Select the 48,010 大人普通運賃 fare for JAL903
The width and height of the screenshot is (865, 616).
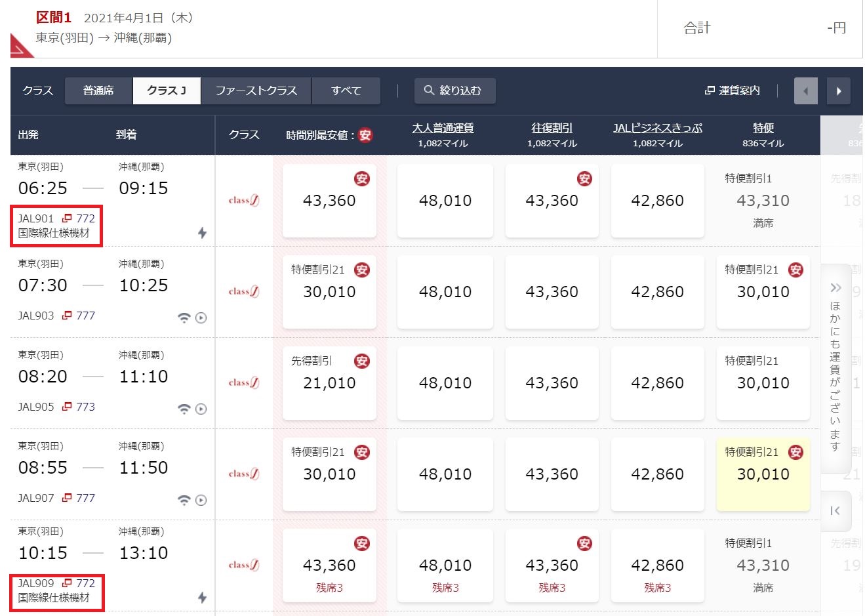tap(445, 292)
